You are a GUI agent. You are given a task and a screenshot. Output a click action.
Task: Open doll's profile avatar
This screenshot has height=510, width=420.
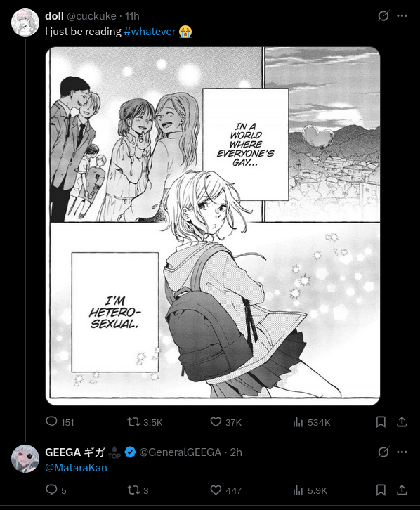coord(25,22)
